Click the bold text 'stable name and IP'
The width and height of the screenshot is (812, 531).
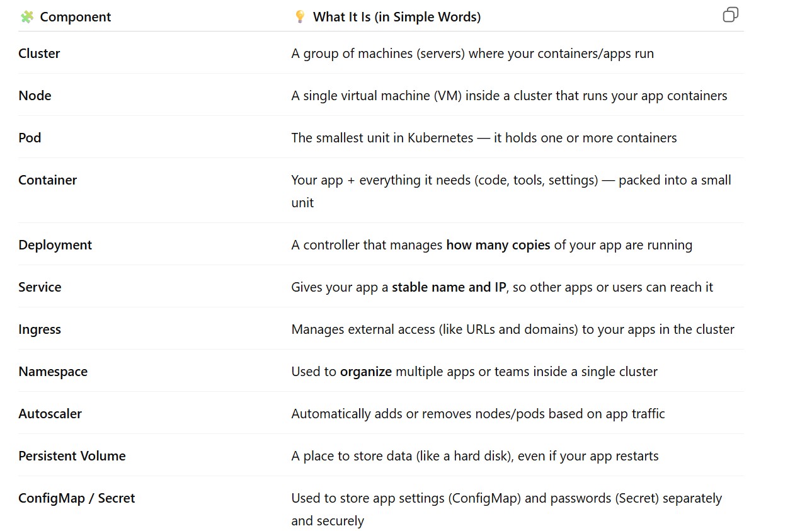tap(449, 287)
